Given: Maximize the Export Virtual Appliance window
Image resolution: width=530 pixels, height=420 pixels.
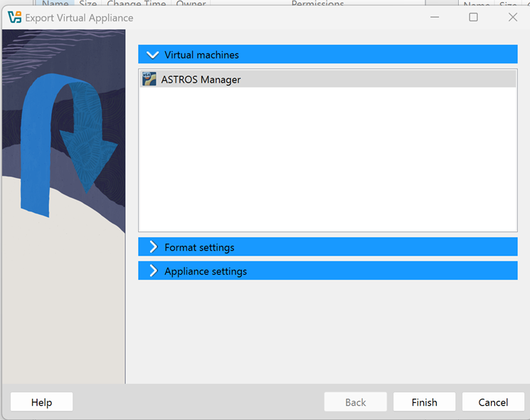Looking at the screenshot, I should [473, 18].
